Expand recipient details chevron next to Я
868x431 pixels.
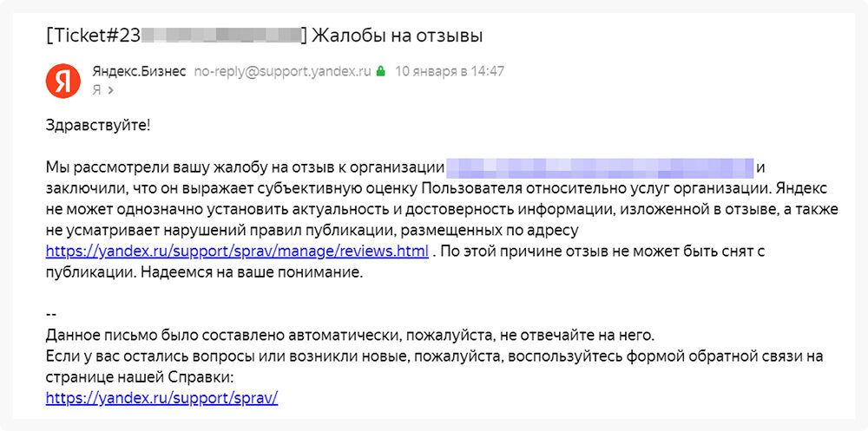(111, 89)
